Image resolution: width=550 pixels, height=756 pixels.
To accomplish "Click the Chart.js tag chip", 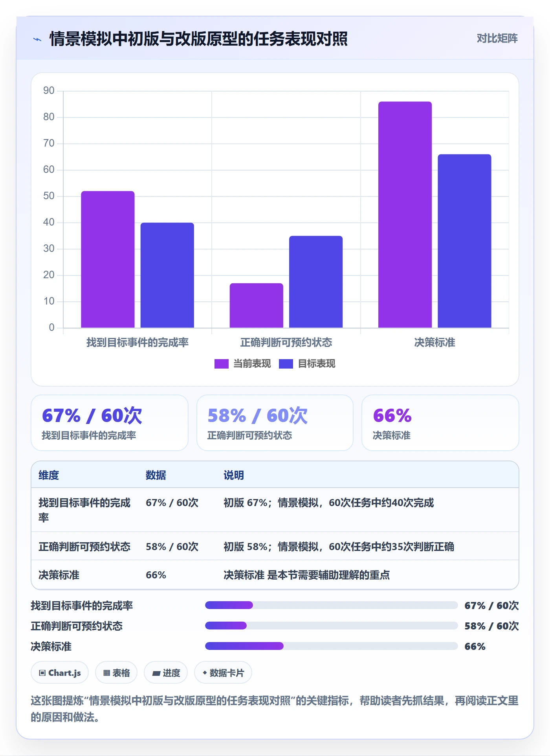I will (60, 673).
